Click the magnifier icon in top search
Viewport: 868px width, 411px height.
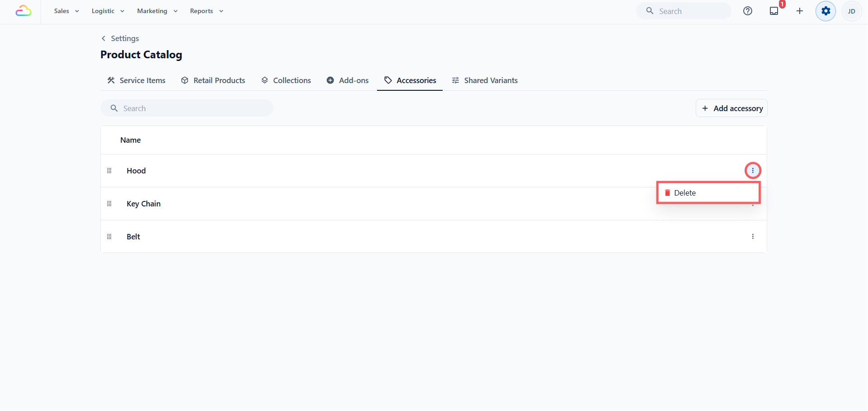coord(650,11)
